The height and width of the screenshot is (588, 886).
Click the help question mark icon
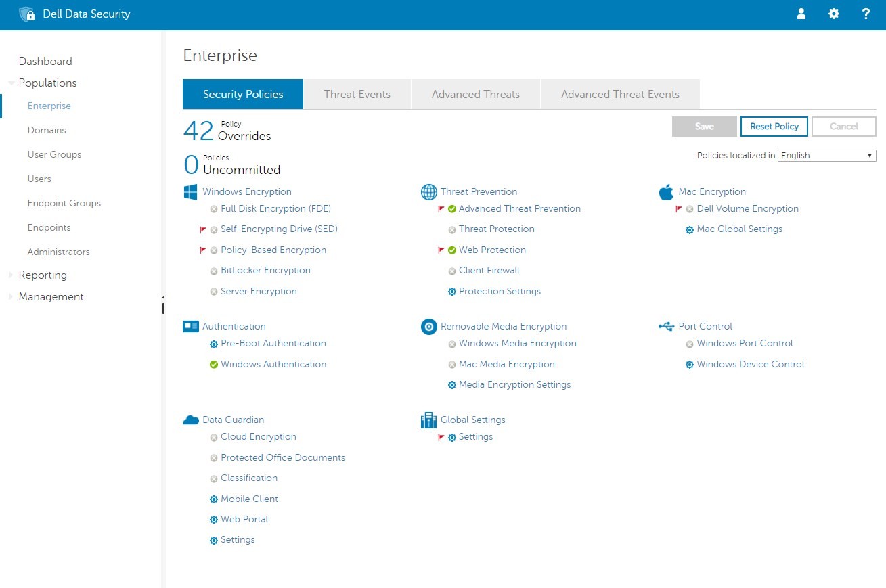866,14
